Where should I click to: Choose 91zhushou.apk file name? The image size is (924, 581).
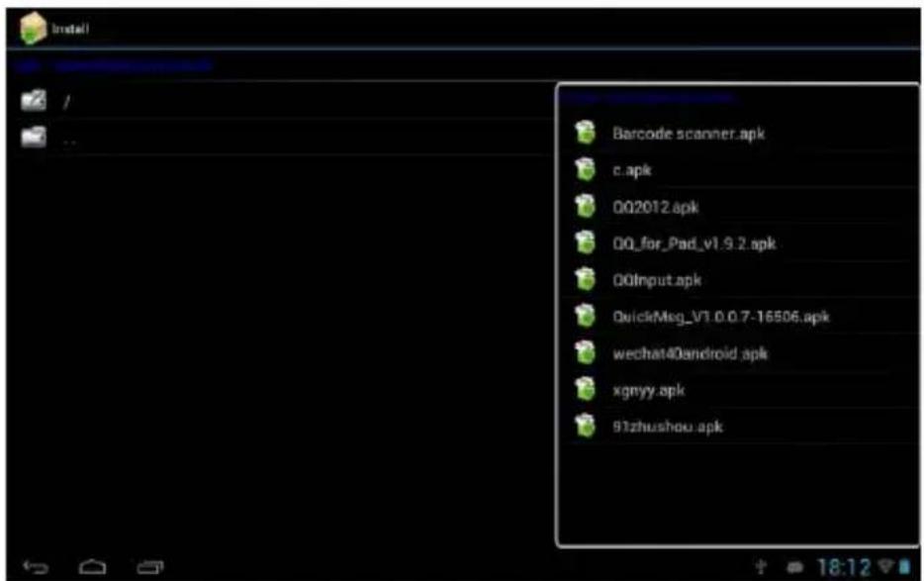(x=667, y=427)
